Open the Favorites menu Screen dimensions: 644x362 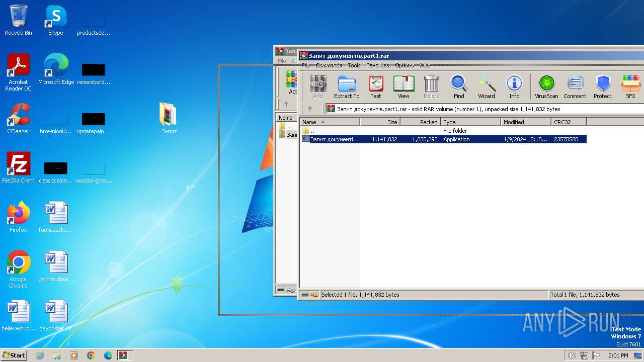point(377,65)
